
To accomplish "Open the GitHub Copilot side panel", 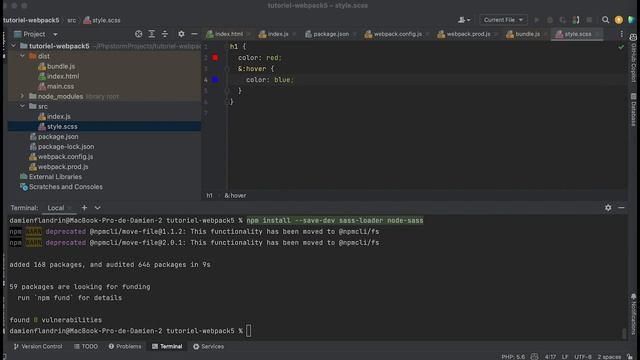I will (633, 58).
